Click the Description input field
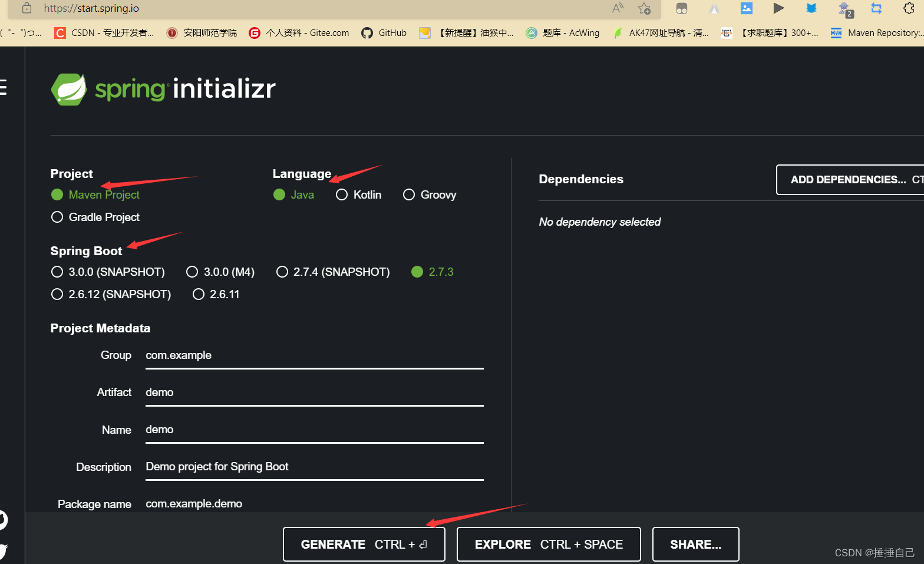Image resolution: width=924 pixels, height=564 pixels. click(315, 467)
